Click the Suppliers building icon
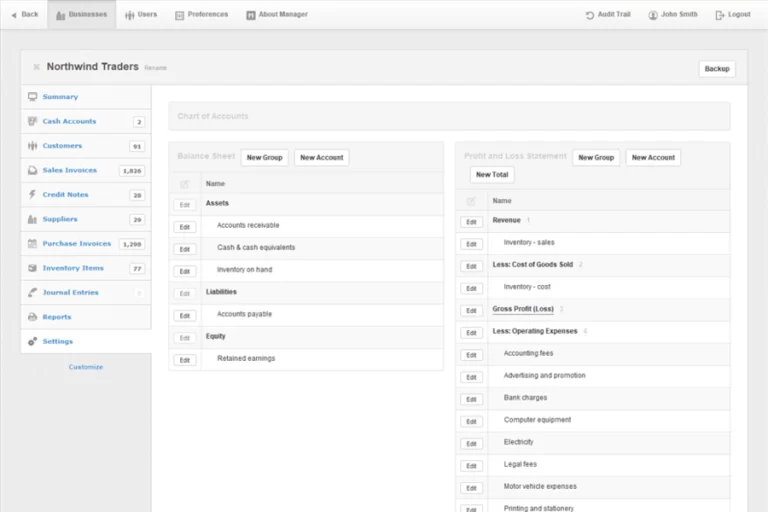Screen dimensions: 768x512 pyautogui.click(x=32, y=219)
